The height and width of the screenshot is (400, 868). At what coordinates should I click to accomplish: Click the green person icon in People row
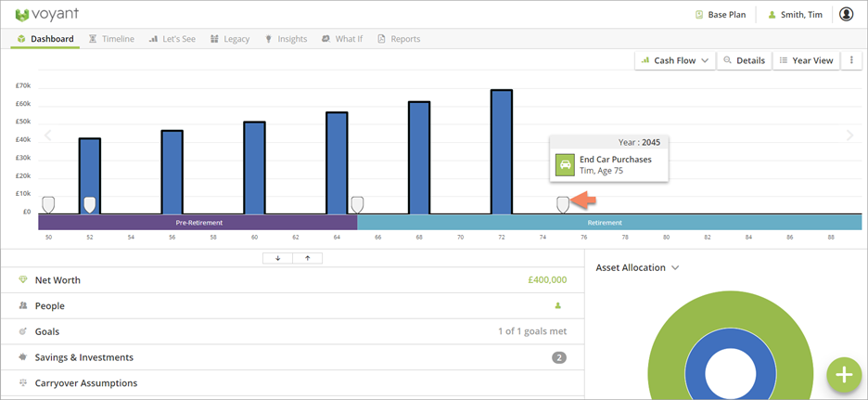(x=558, y=305)
